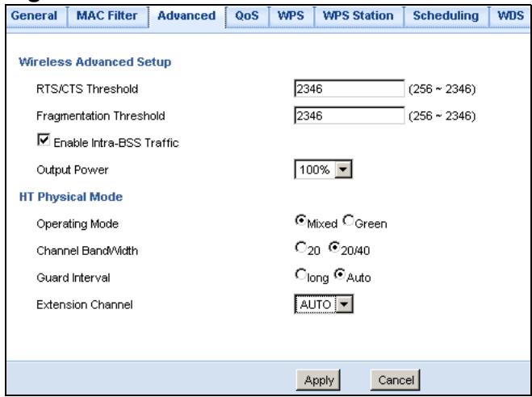Open the WDS tab
Viewport: 532px width, 397px height.
click(510, 16)
